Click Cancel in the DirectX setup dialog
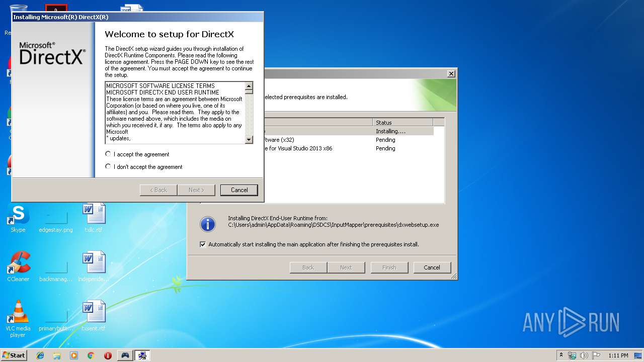Screen dimensions: 644x362 [x=239, y=190]
